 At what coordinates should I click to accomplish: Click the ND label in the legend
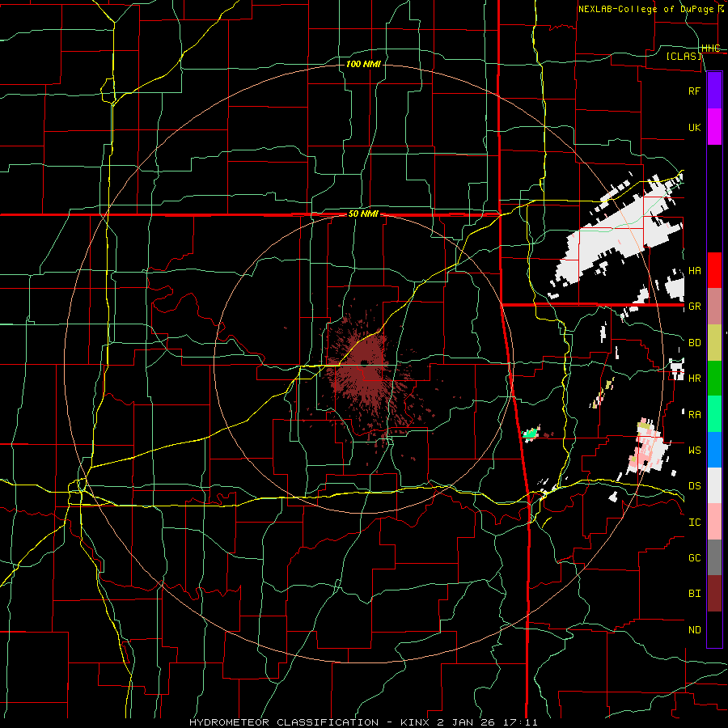(695, 630)
